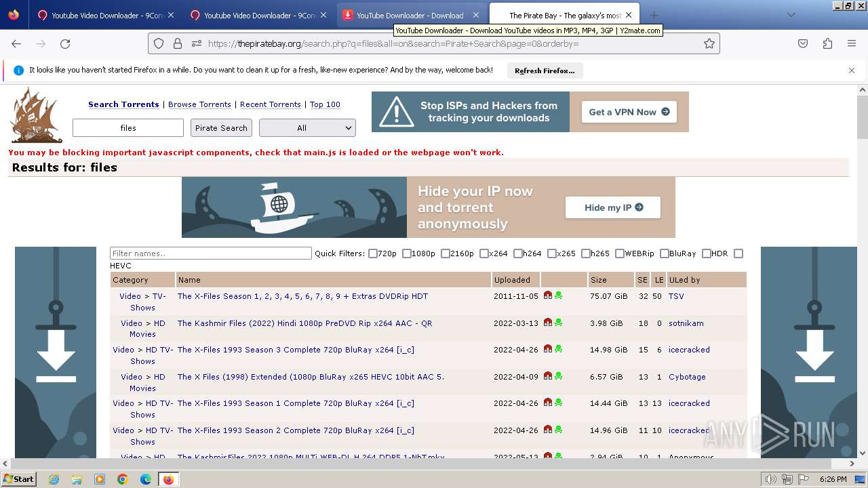Click the volume speaker icon in system tray
Image resolution: width=868 pixels, height=488 pixels.
click(770, 479)
